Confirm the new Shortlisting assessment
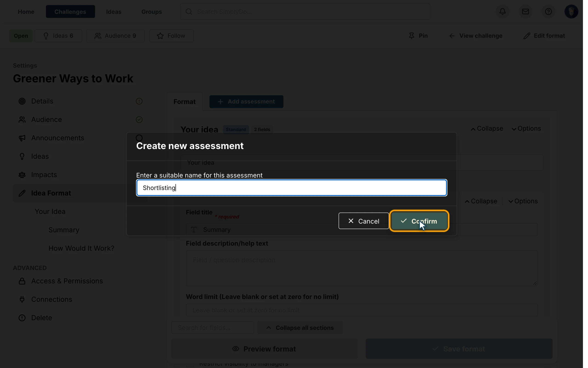This screenshot has width=588, height=368. [419, 221]
